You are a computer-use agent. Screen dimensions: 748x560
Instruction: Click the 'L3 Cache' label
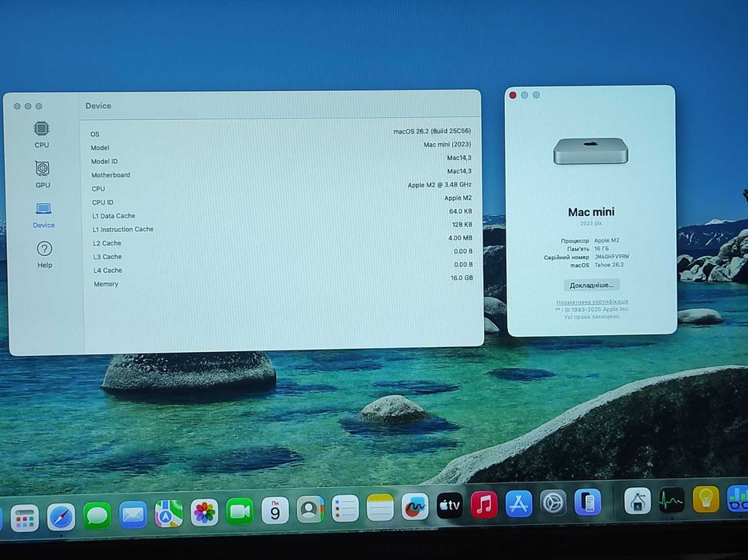(x=107, y=257)
